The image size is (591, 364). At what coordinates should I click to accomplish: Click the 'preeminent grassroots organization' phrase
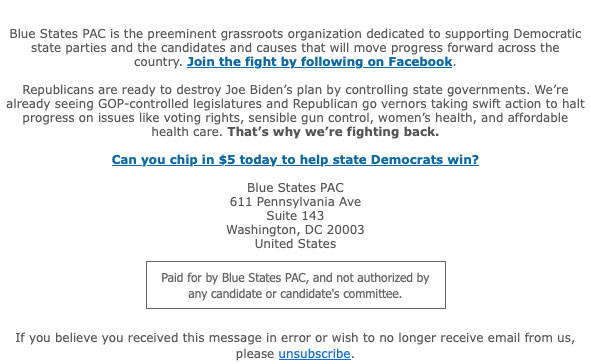(x=254, y=34)
